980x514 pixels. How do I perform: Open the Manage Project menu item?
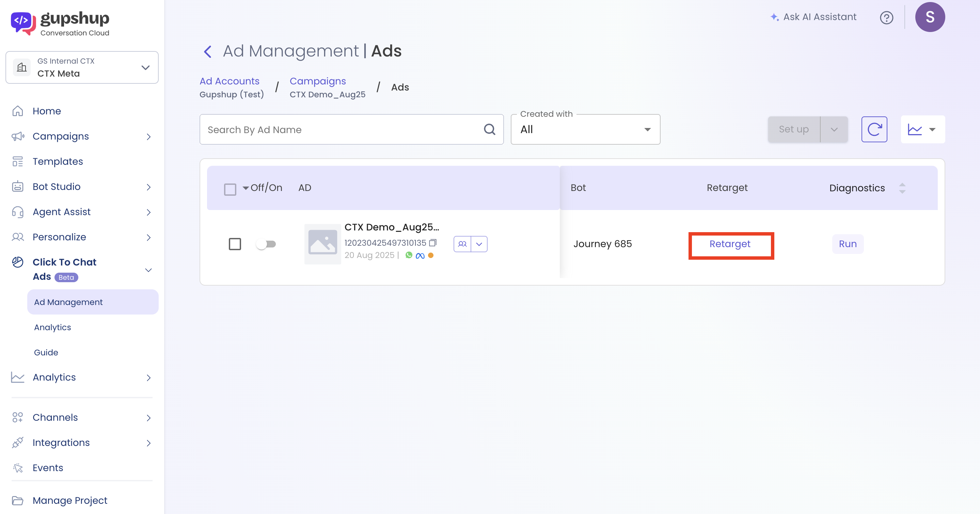point(70,501)
